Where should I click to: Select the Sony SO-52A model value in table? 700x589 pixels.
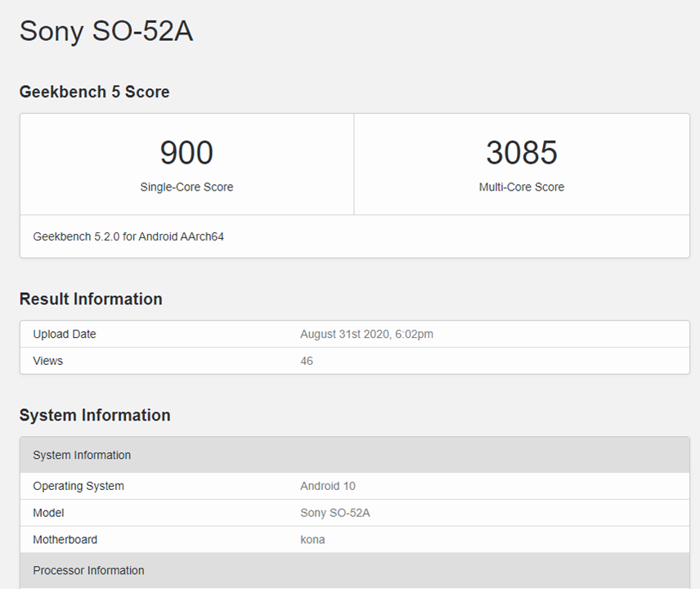click(334, 513)
